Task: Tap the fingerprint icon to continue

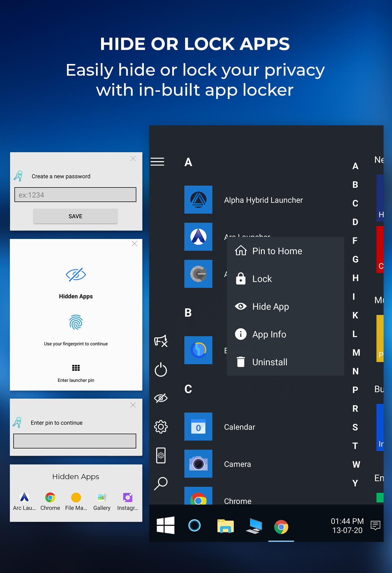Action: click(x=76, y=322)
